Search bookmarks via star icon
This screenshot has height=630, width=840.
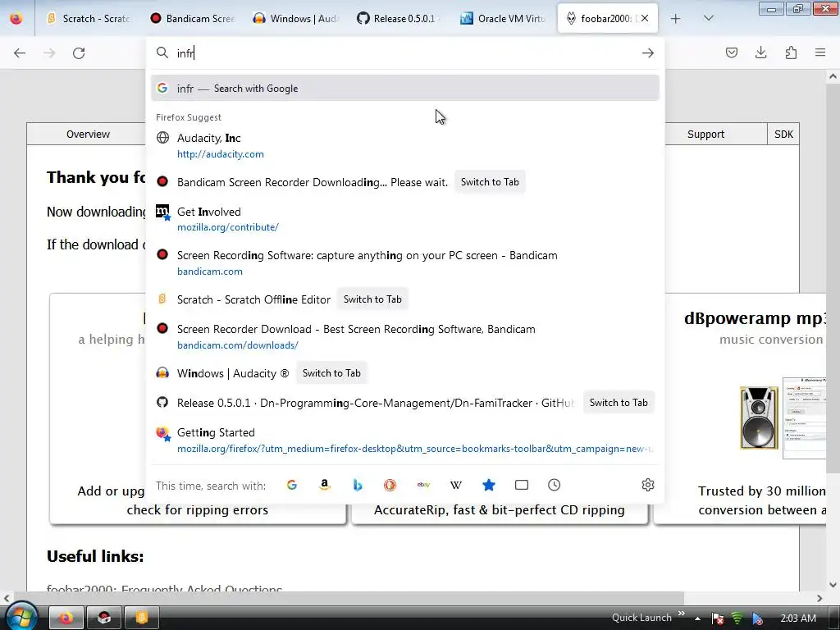[489, 485]
